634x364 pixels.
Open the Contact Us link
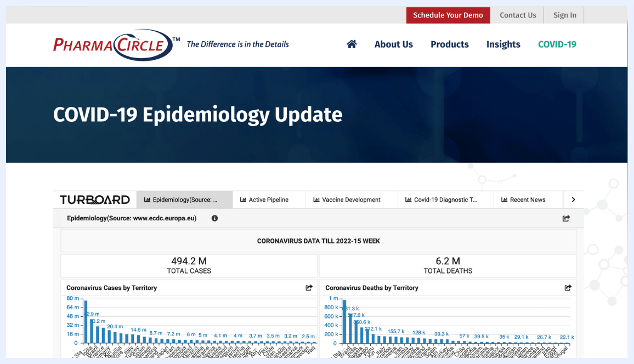[x=518, y=15]
